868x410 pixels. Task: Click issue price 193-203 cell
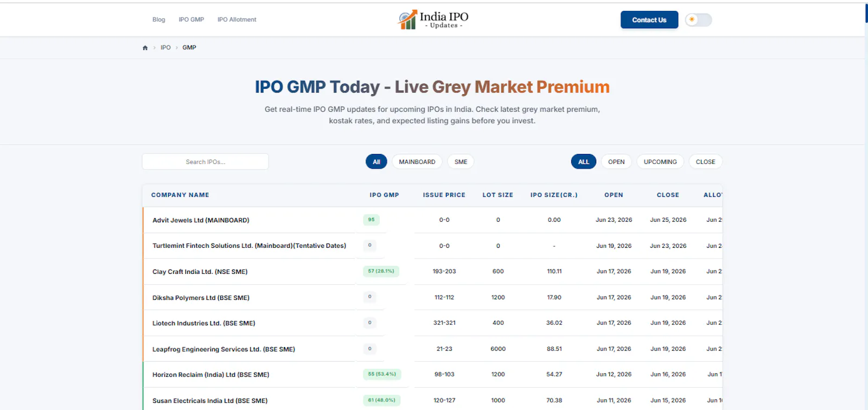[x=444, y=271]
